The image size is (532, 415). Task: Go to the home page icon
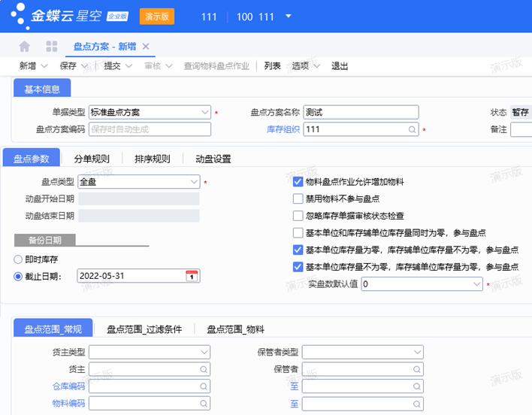point(25,47)
